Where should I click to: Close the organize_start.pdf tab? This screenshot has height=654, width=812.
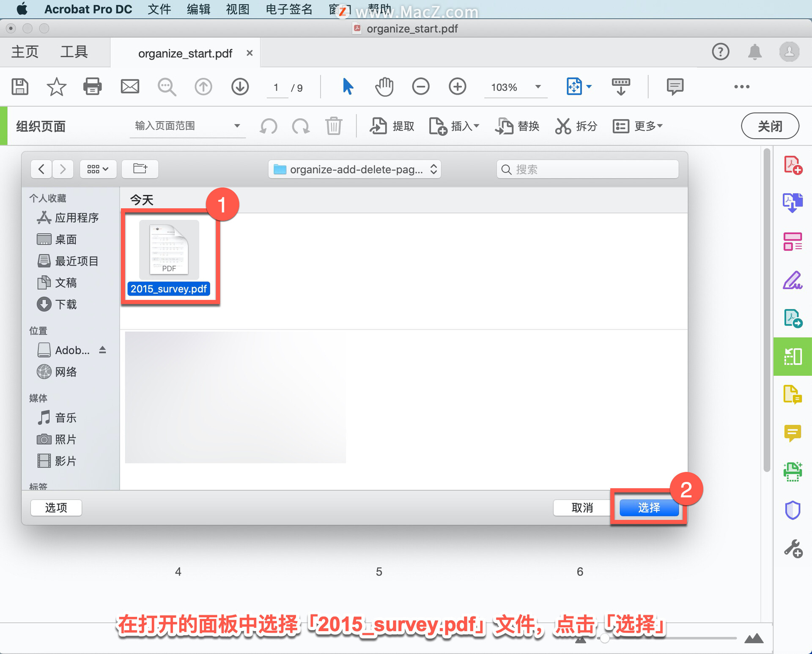pos(250,53)
